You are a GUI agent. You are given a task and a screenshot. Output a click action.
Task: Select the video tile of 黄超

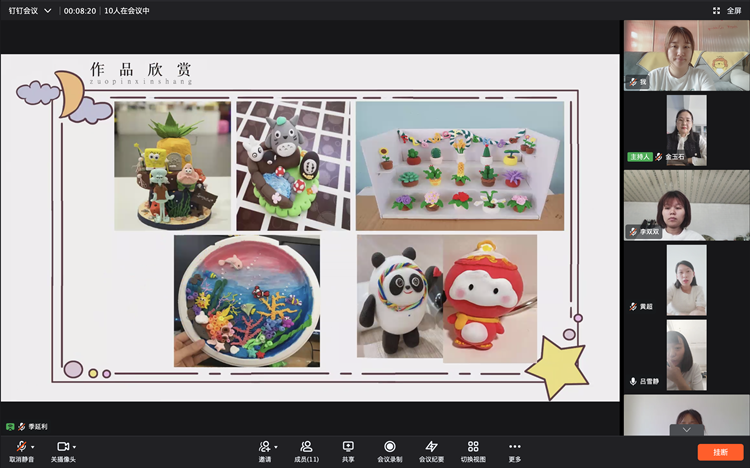point(686,280)
